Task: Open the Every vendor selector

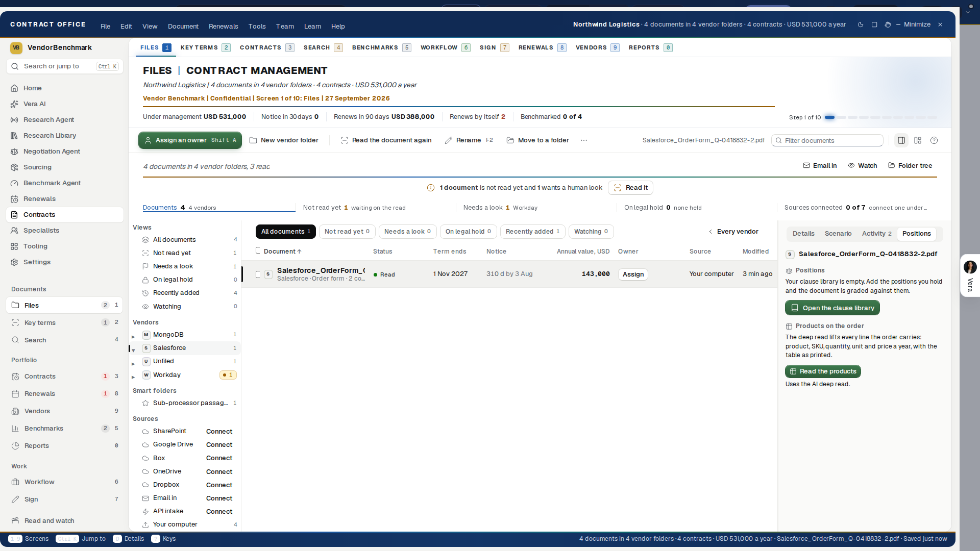Action: tap(733, 232)
